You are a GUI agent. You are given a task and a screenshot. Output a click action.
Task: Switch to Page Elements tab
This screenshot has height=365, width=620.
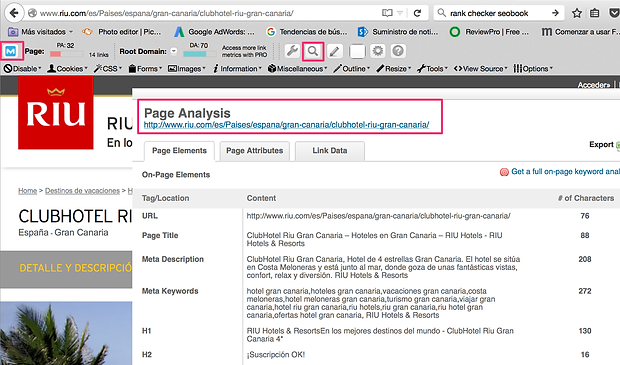point(179,151)
